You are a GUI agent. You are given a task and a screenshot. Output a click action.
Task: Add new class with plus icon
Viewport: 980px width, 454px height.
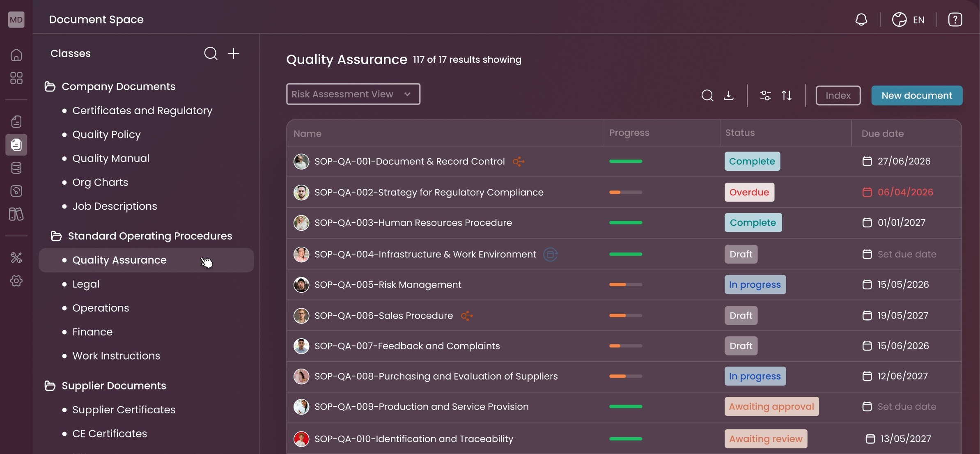(x=234, y=53)
